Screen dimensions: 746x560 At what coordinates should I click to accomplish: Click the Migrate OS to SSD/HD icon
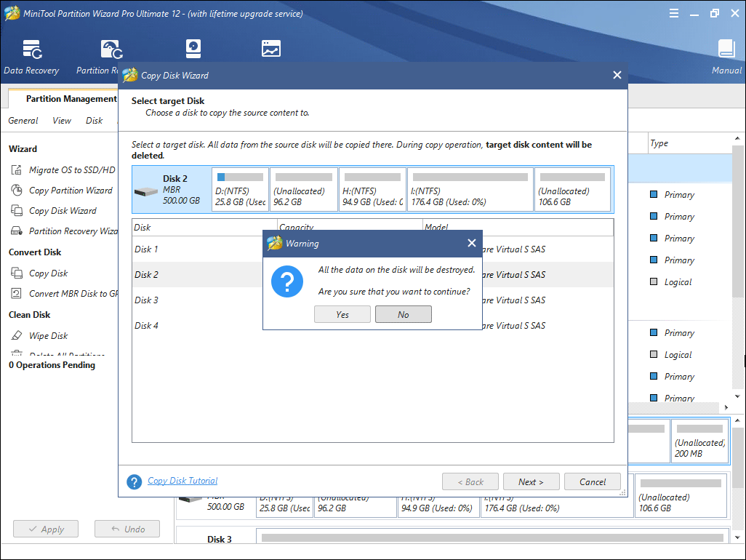[17, 170]
